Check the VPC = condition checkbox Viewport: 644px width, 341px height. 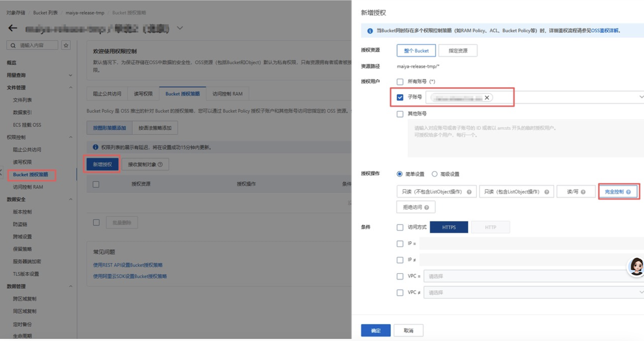pos(400,276)
